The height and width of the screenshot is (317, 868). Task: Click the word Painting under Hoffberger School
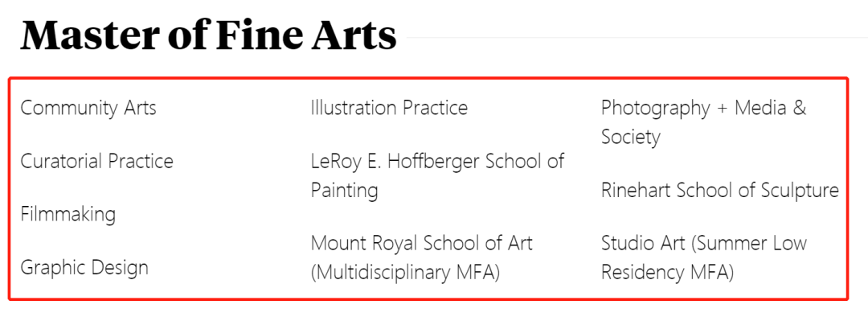344,191
